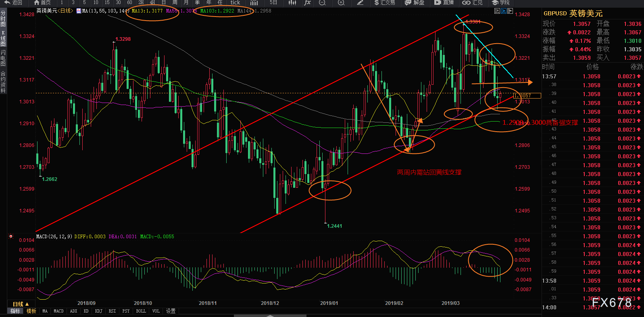Open the 首页 home page

coord(42,2)
